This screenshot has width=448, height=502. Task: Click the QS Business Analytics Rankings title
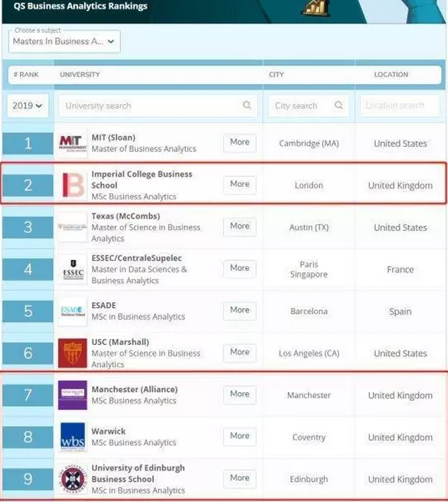coord(80,7)
